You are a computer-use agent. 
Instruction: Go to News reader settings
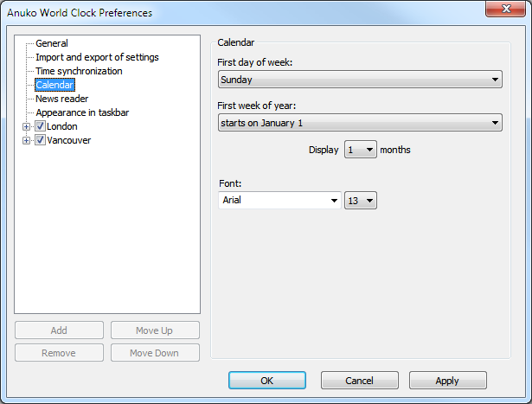[61, 99]
